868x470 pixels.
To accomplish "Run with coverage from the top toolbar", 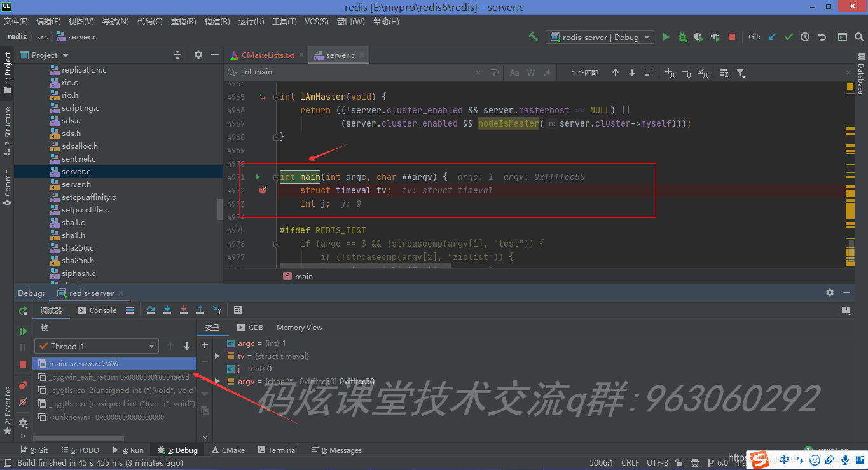I will [x=698, y=37].
